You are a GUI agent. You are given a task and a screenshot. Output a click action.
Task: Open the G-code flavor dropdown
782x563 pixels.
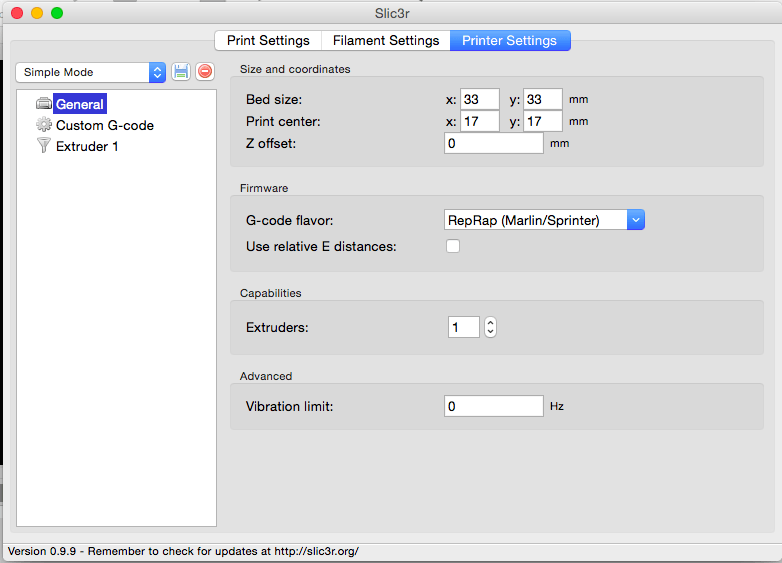[544, 220]
